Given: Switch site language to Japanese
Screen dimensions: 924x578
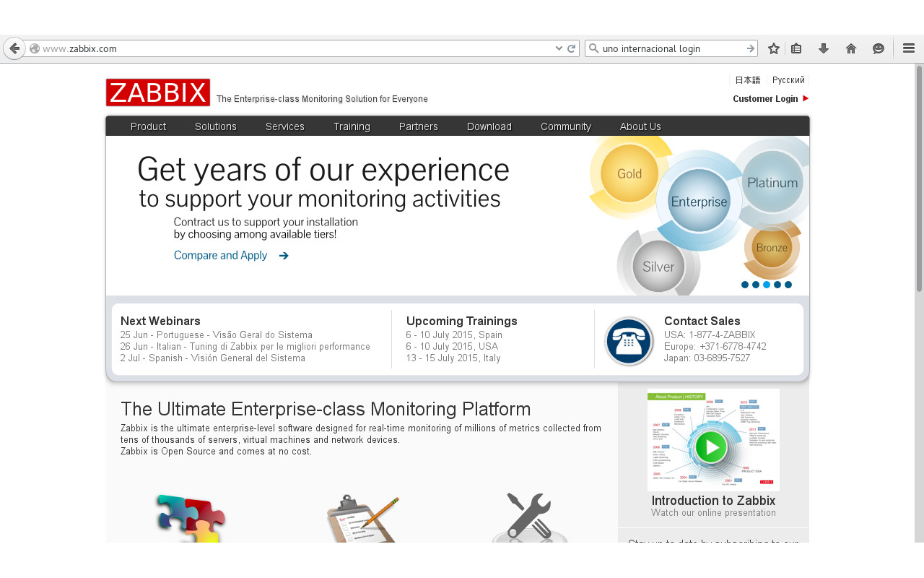Looking at the screenshot, I should point(748,80).
